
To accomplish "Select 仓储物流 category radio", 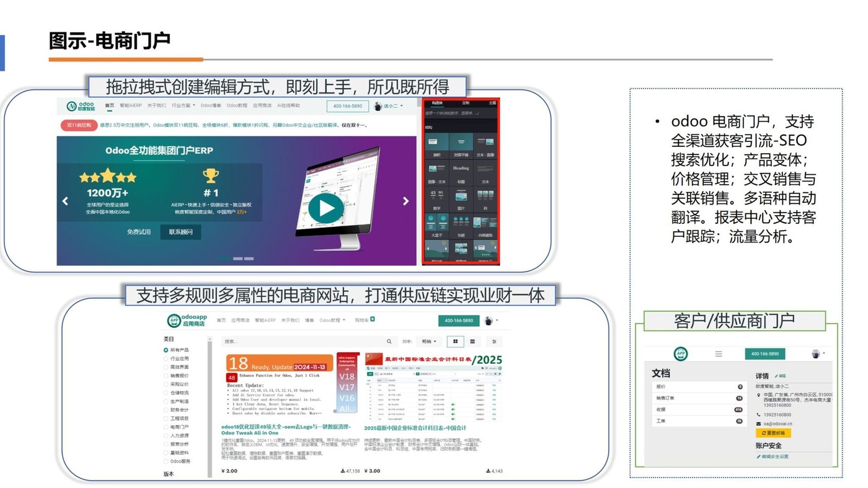I will click(166, 393).
